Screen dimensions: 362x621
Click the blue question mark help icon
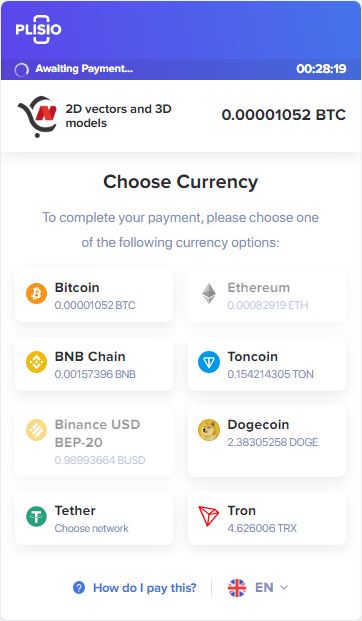pyautogui.click(x=79, y=587)
